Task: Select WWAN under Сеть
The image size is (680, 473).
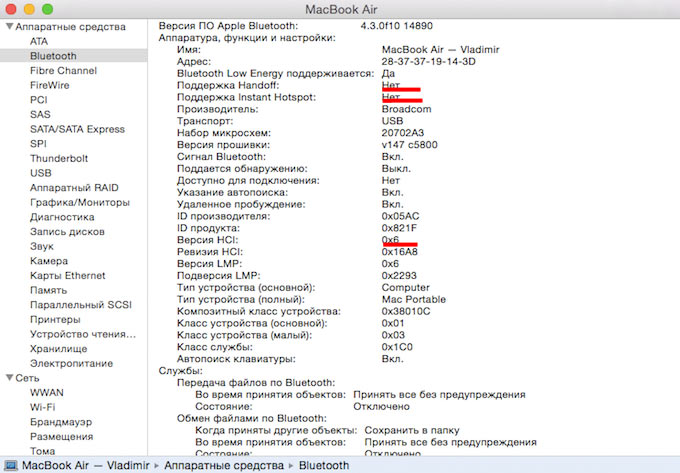Action: click(x=47, y=393)
